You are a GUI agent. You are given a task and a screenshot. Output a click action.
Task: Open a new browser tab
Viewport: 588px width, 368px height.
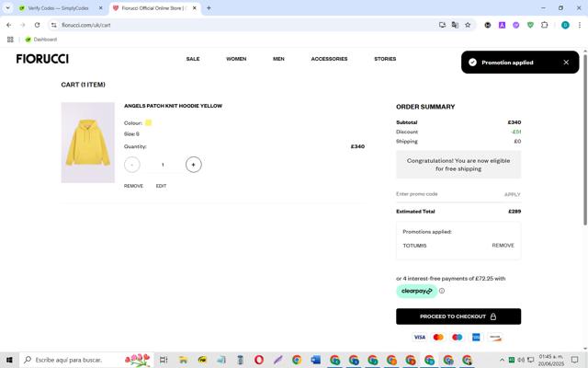(209, 8)
